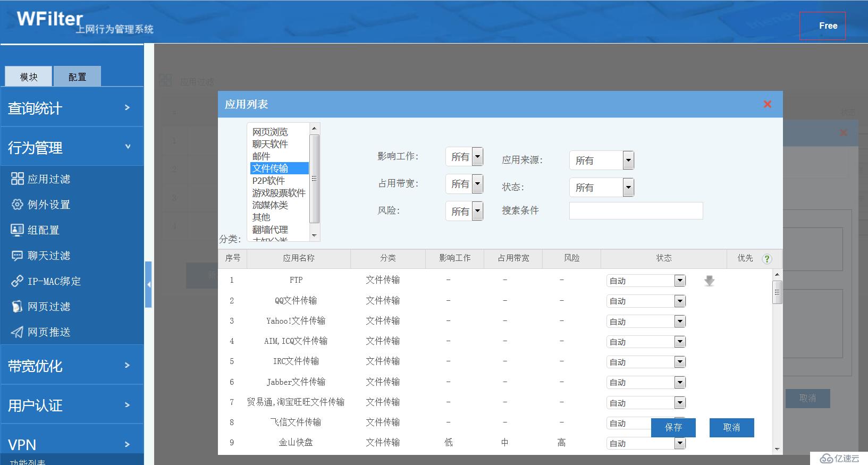Switch to the 配置 tab
Viewport: 868px width, 465px height.
(x=77, y=77)
